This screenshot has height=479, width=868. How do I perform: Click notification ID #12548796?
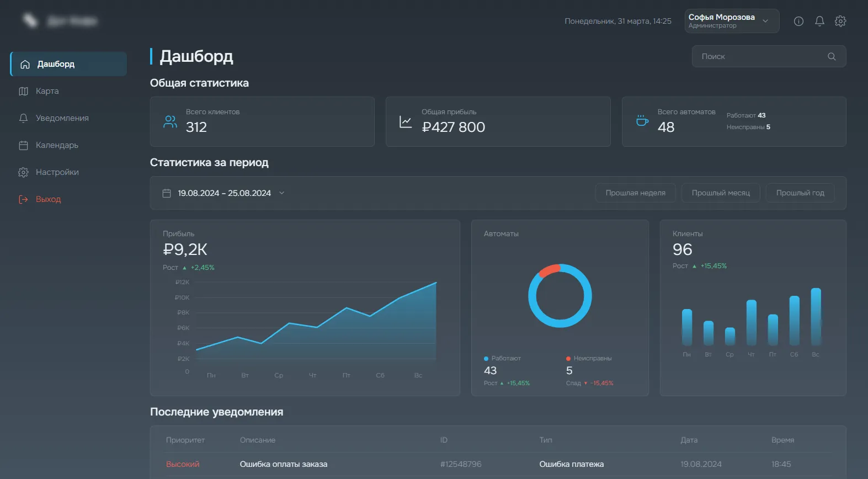[461, 464]
